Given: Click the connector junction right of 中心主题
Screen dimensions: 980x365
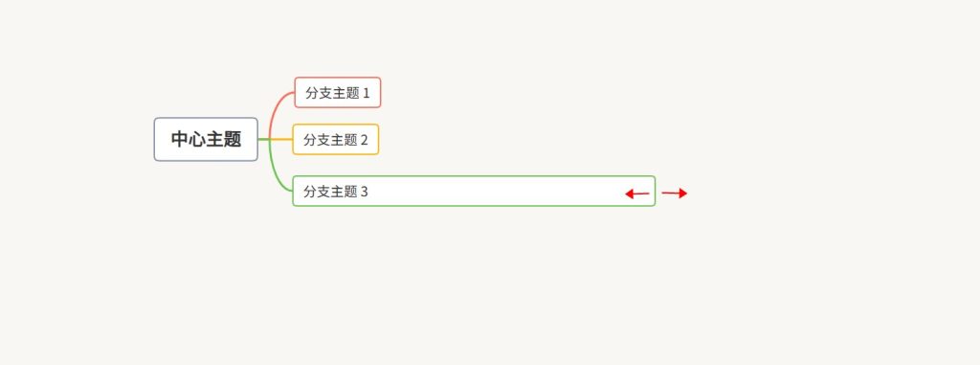Looking at the screenshot, I should (x=269, y=139).
